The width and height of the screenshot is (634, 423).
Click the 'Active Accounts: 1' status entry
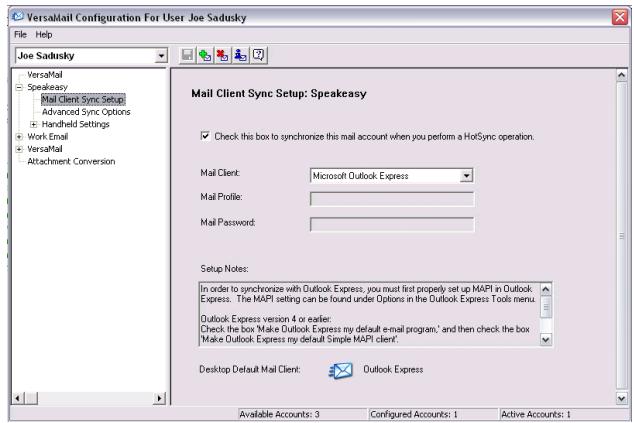pos(536,415)
